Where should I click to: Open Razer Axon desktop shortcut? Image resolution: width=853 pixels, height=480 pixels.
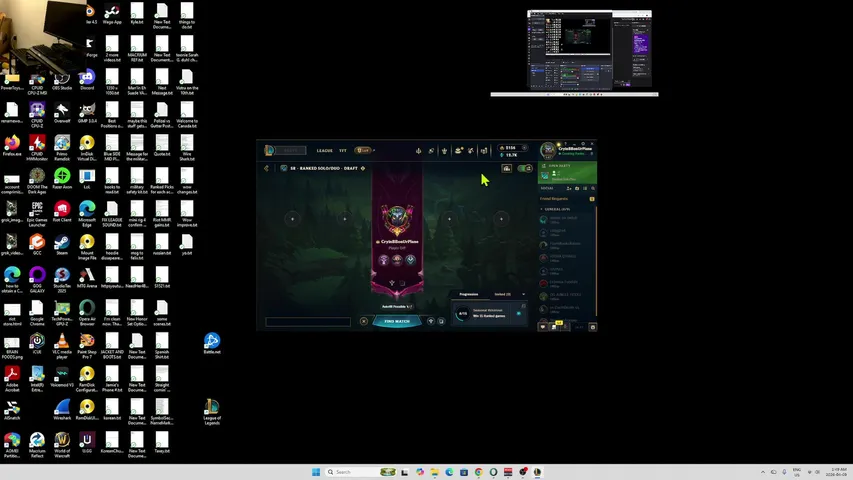point(62,179)
